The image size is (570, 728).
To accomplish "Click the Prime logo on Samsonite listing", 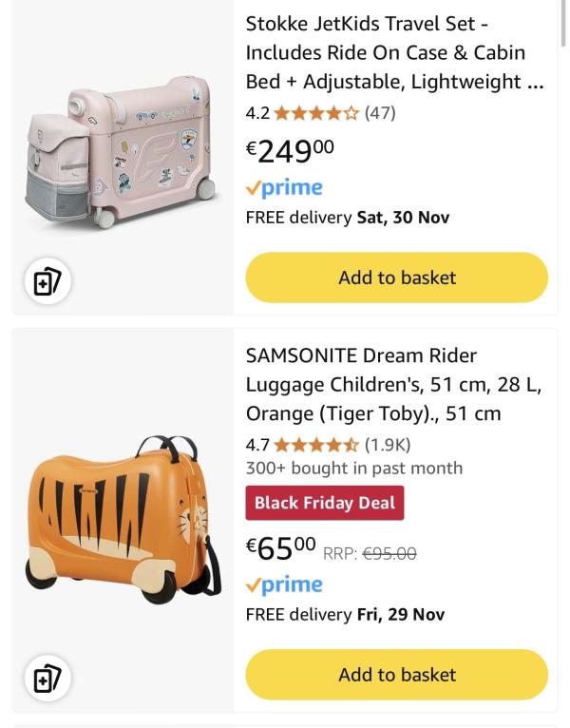I will 284,585.
